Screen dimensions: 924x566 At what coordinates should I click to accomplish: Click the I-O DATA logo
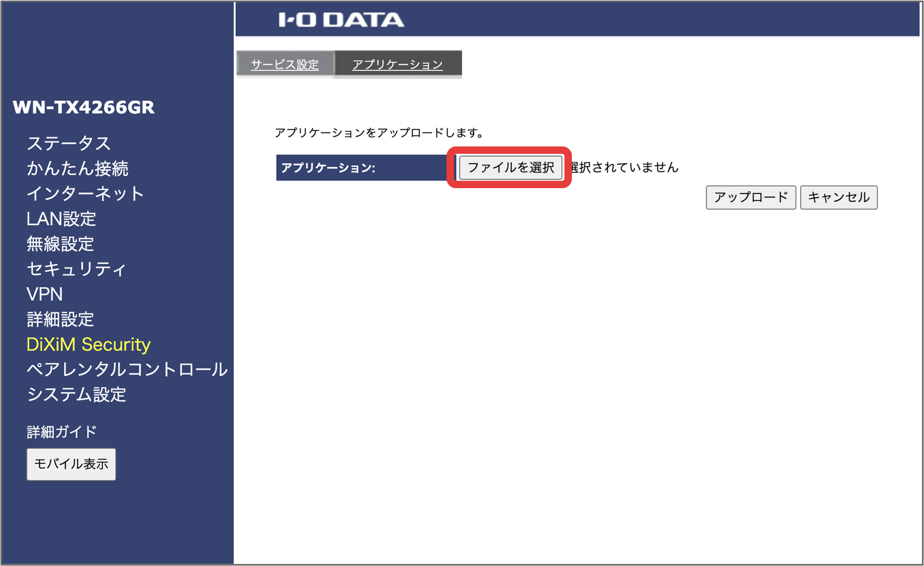(x=341, y=20)
